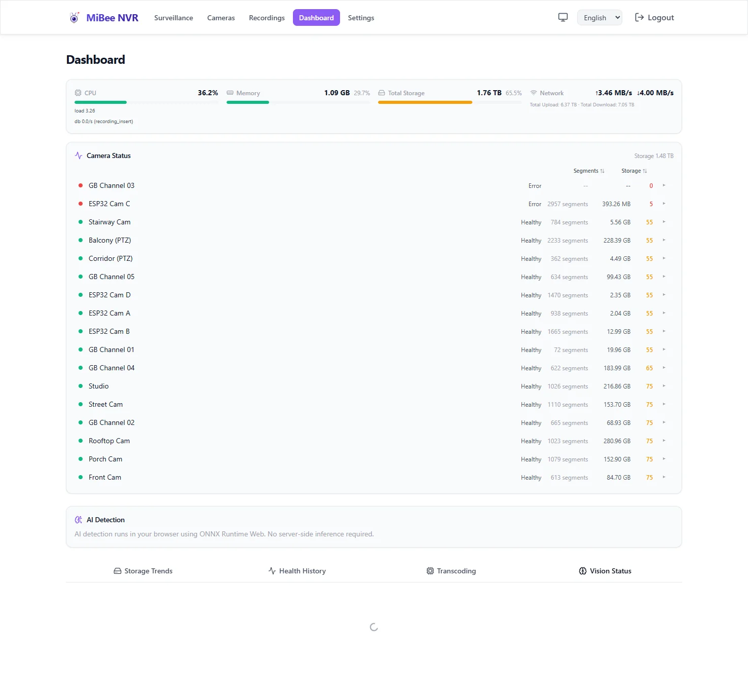Click the CPU usage progress bar

tap(146, 102)
